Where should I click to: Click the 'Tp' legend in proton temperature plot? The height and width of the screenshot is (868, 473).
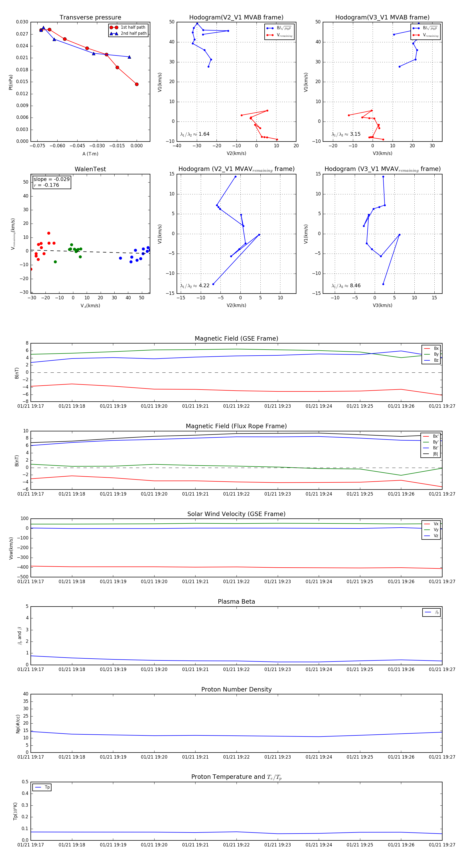pos(42,787)
